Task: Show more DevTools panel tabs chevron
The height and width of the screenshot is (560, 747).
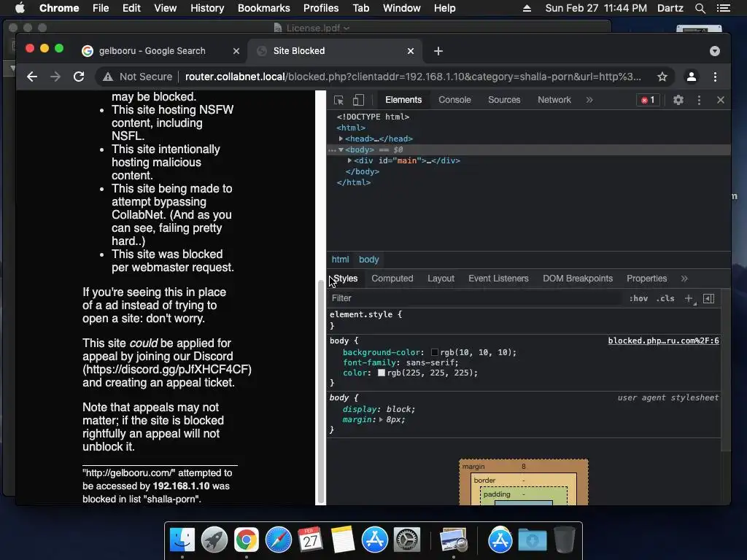Action: click(589, 100)
